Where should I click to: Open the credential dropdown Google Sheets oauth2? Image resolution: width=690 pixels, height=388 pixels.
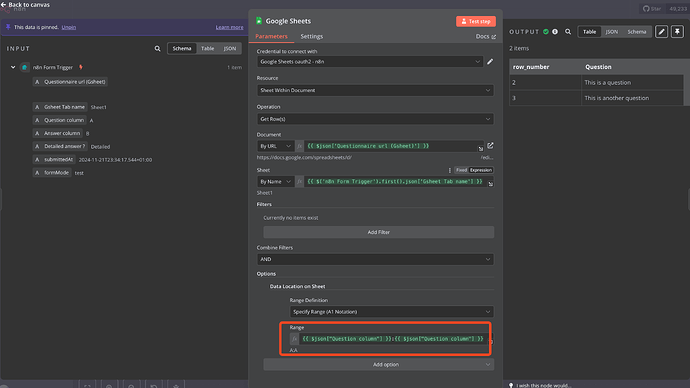370,62
